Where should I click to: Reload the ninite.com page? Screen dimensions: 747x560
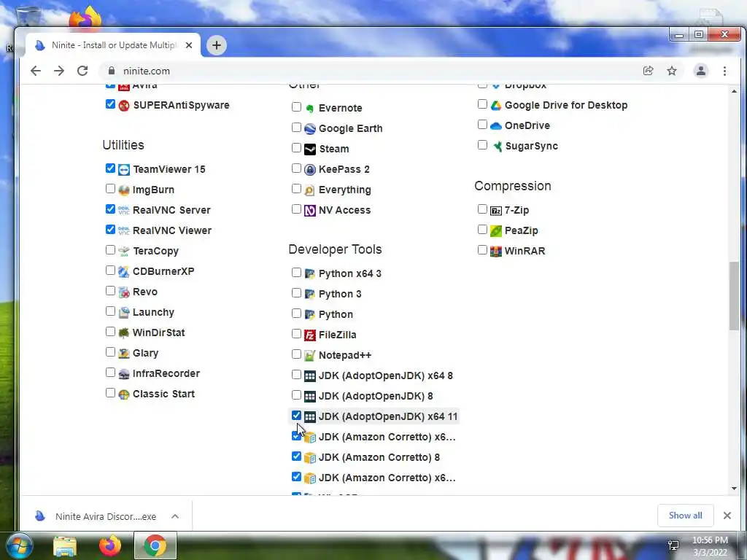(82, 71)
